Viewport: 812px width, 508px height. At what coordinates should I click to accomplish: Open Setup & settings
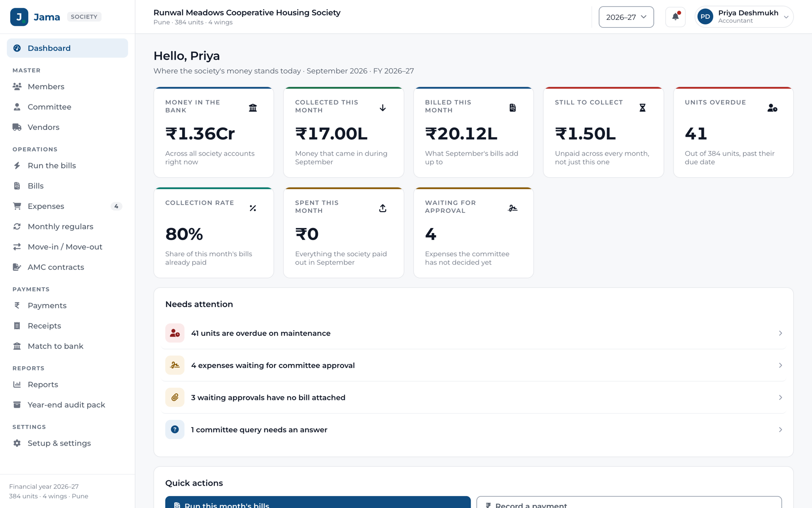point(67,443)
